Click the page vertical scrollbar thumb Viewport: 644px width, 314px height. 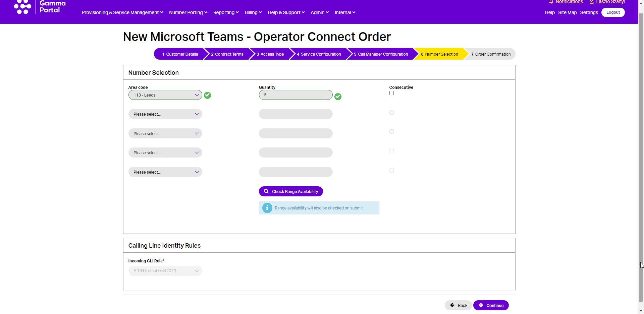pyautogui.click(x=641, y=158)
